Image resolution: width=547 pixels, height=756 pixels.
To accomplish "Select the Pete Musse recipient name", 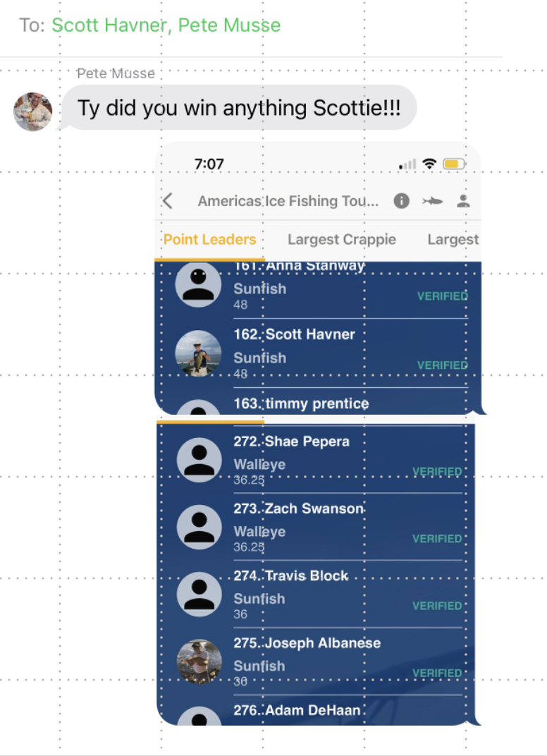I will 229,25.
